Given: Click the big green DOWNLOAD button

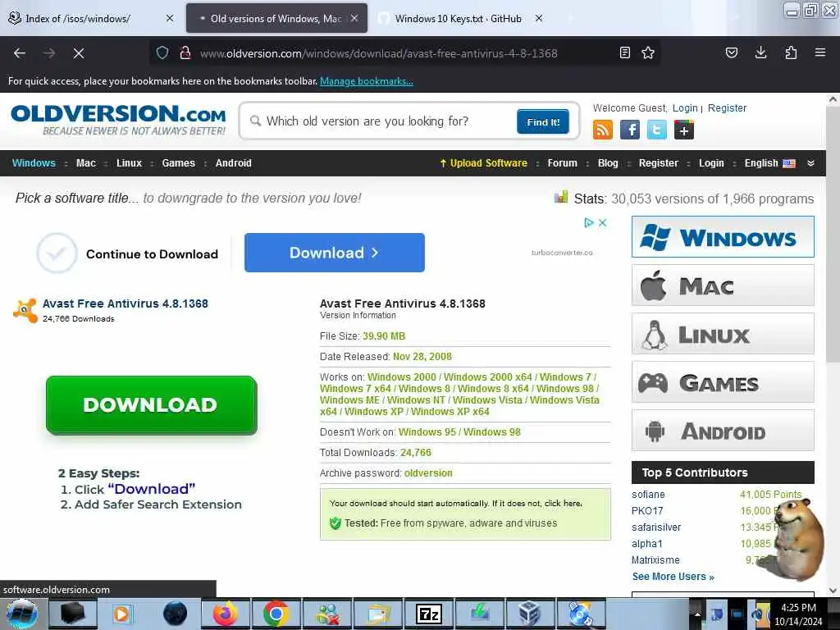Looking at the screenshot, I should pos(151,405).
